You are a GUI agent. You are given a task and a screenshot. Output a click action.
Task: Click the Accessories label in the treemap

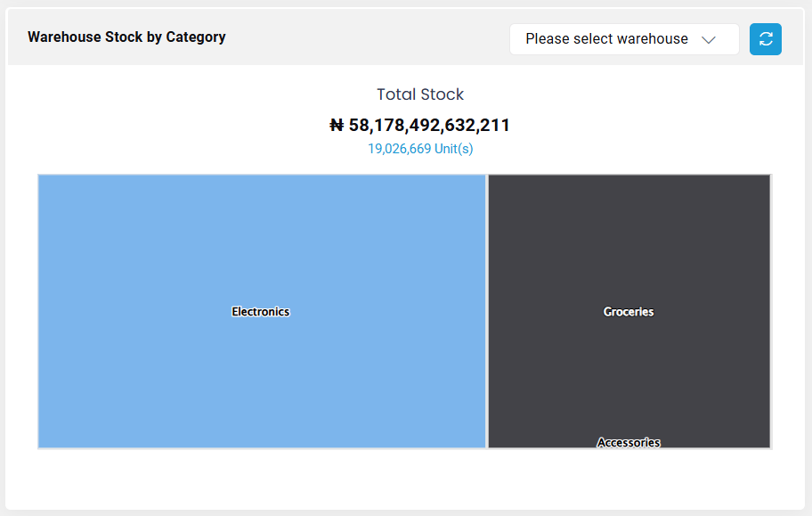[x=629, y=442]
